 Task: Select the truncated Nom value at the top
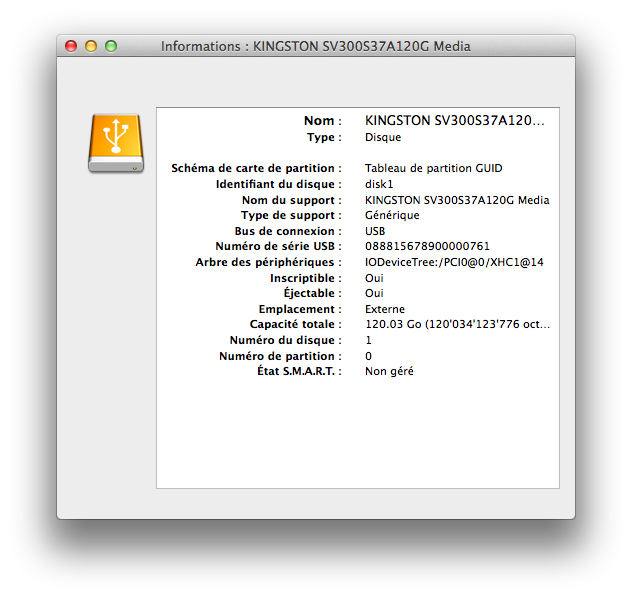(x=454, y=121)
